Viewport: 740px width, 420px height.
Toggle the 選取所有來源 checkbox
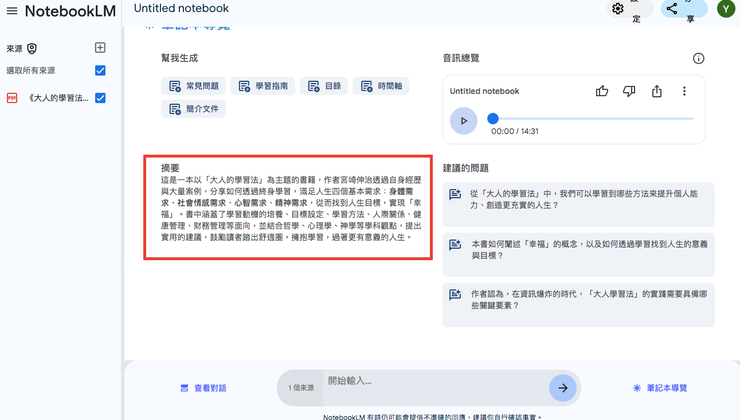pos(100,71)
